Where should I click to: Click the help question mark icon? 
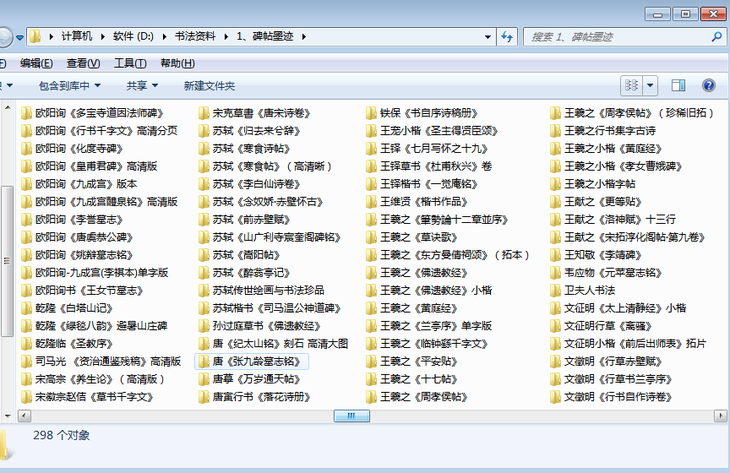pos(709,86)
